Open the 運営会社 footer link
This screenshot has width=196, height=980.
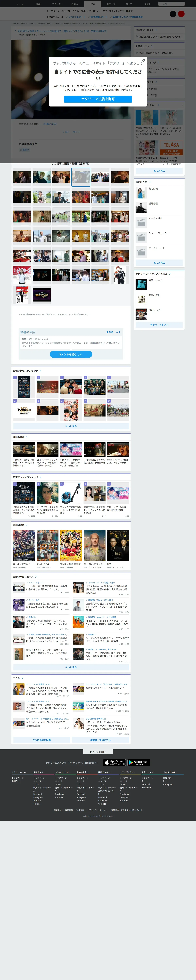click(x=57, y=810)
